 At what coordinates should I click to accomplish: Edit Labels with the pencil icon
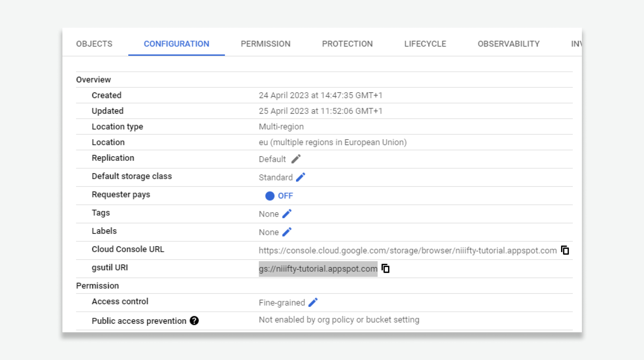pos(287,232)
